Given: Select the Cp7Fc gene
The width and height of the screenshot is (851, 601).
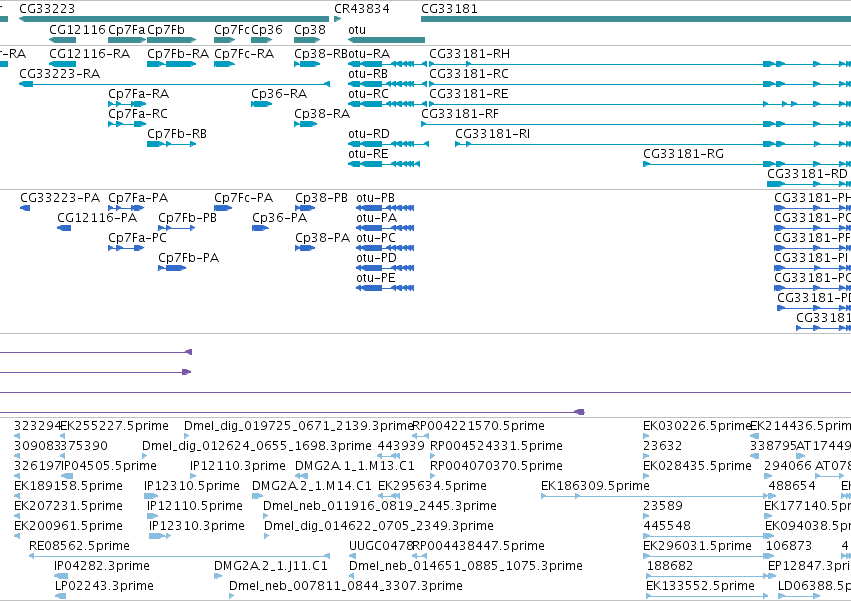Looking at the screenshot, I should (225, 40).
